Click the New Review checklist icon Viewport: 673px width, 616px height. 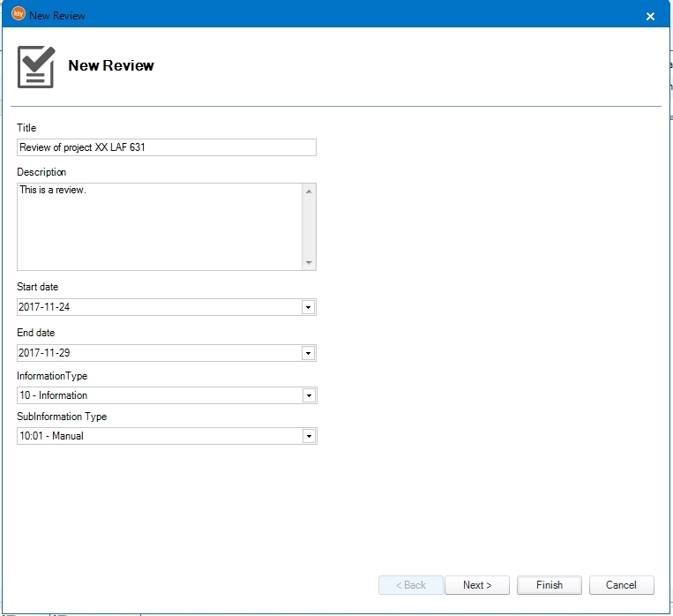(36, 67)
